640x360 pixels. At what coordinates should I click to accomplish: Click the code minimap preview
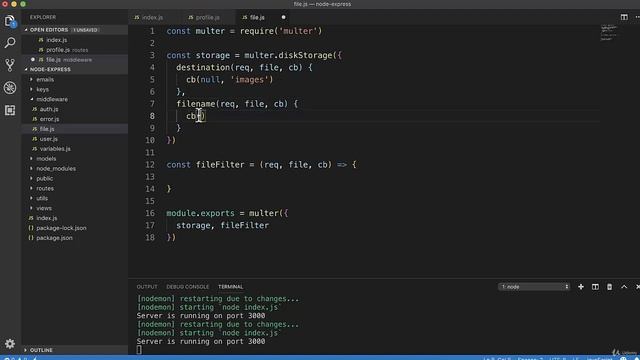609,33
